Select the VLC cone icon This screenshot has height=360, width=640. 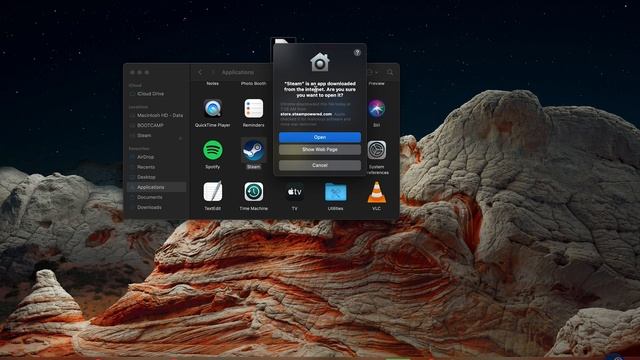tap(376, 192)
